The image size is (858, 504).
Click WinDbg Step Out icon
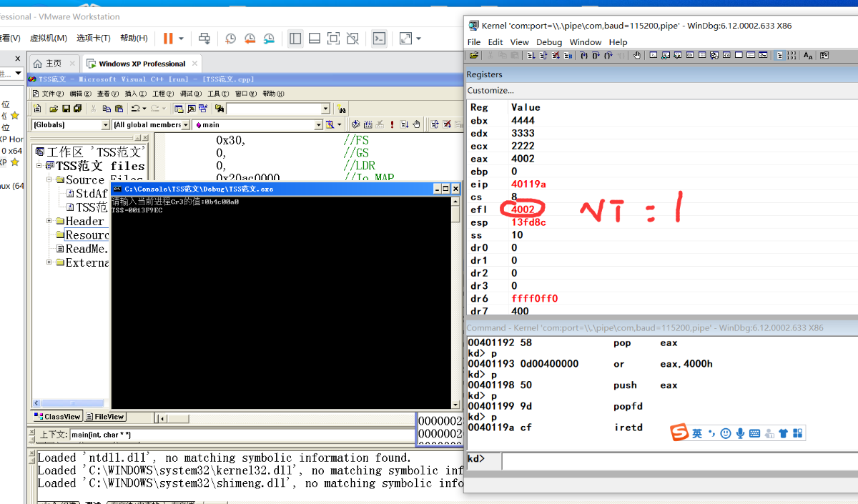coord(608,55)
